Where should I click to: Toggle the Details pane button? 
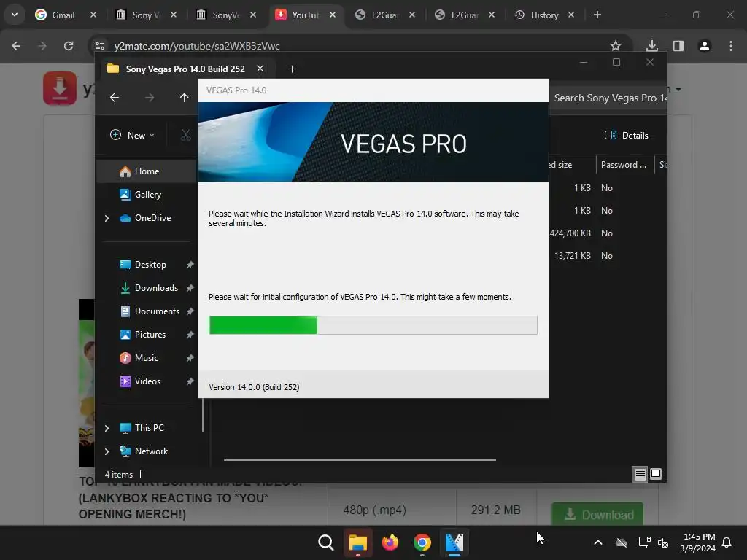pos(627,135)
